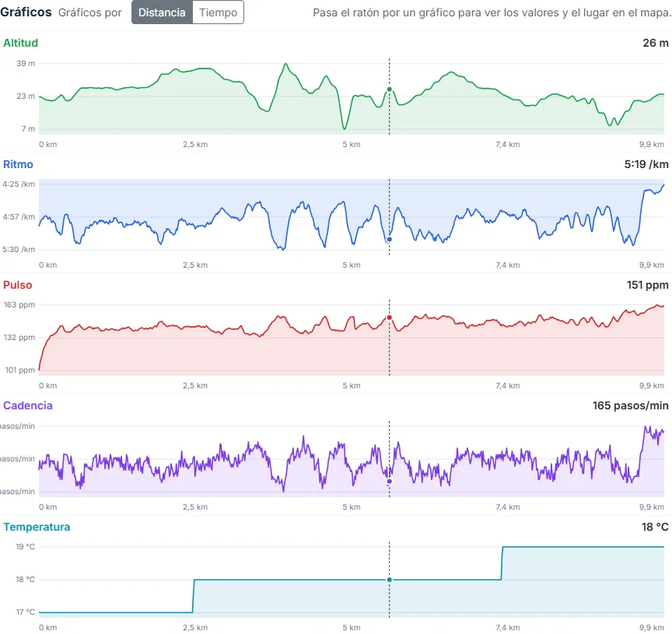
Task: Click the 4:25 /km axis label
Action: pos(19,184)
